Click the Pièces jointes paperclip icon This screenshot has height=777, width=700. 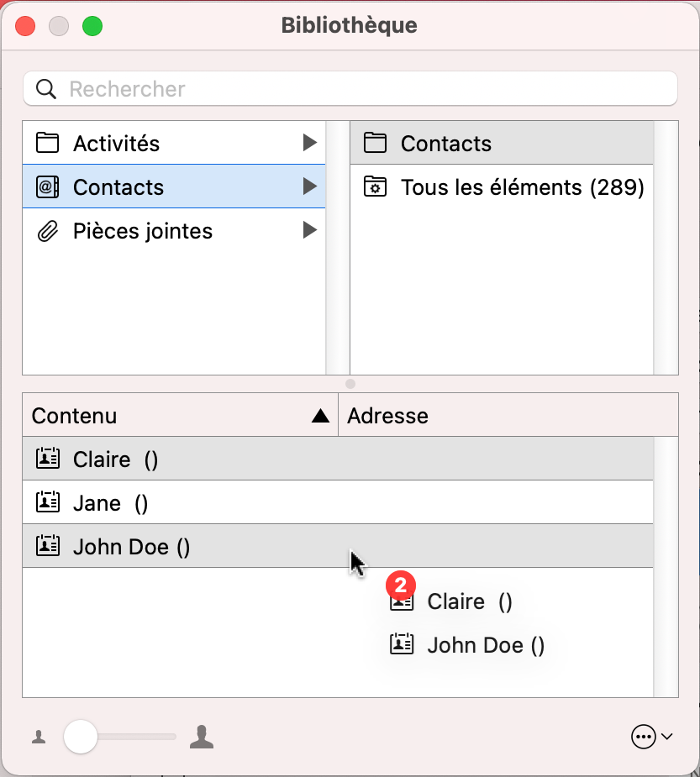coord(48,231)
